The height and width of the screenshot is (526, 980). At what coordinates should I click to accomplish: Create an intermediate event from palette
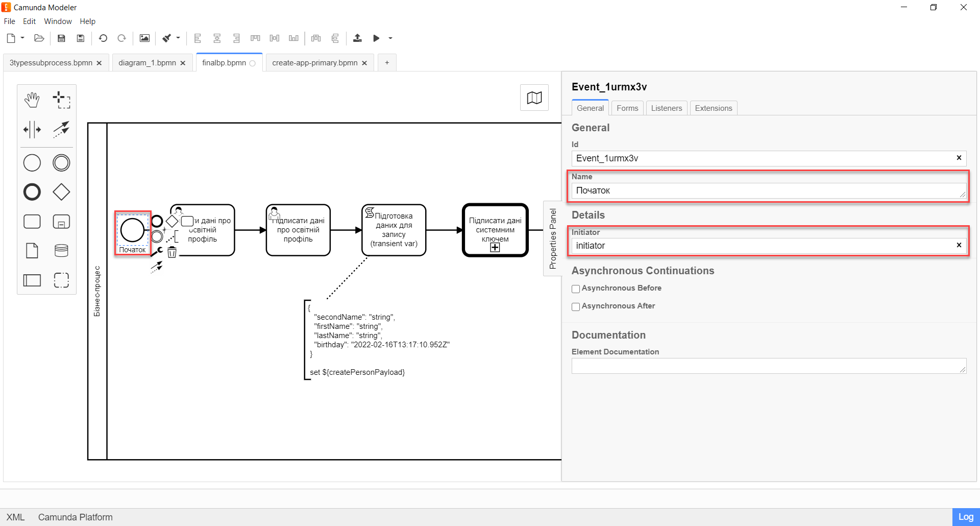[x=61, y=163]
